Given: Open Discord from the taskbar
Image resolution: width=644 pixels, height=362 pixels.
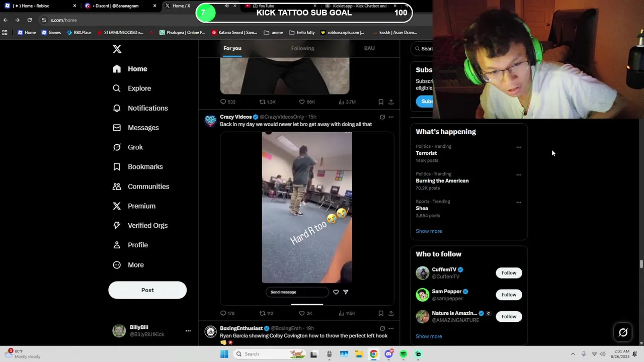Looking at the screenshot, I should (x=388, y=354).
